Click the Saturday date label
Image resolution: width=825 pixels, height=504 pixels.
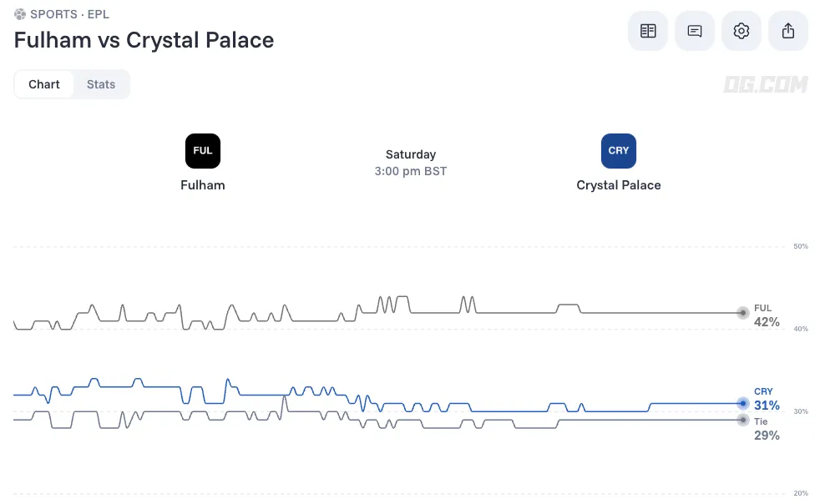(x=410, y=154)
